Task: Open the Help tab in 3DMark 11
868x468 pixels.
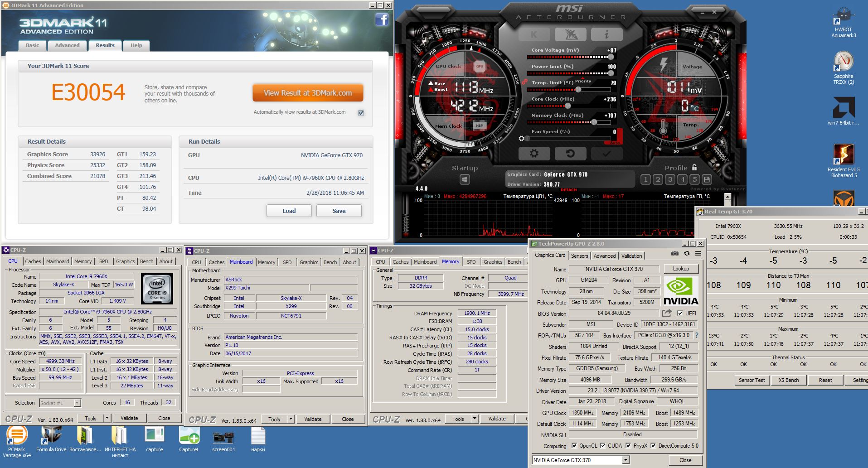Action: tap(136, 45)
